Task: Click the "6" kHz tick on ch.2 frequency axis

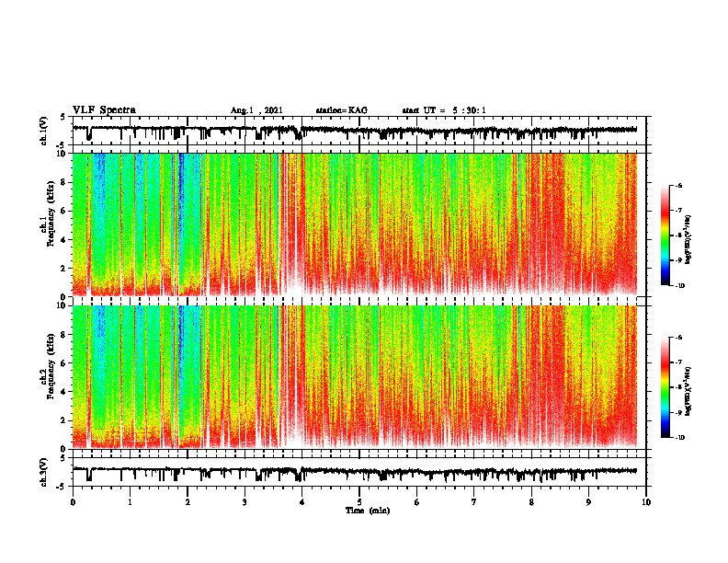Action: point(64,363)
